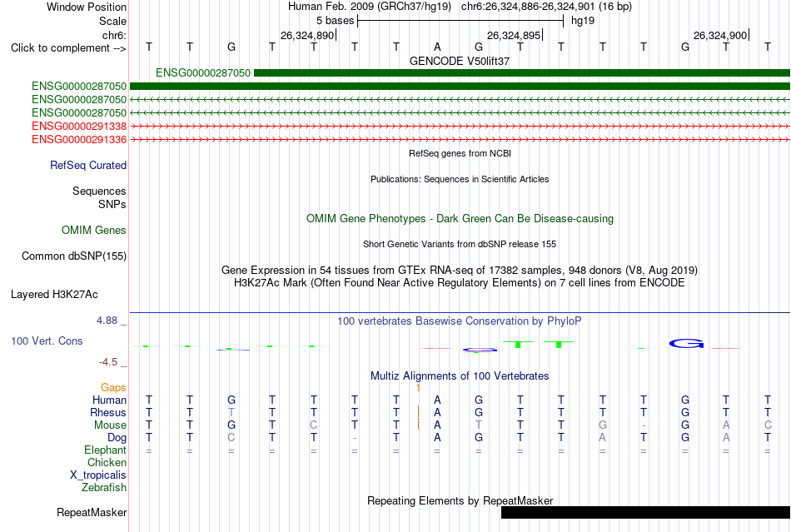The image size is (791, 532).
Task: Click the X_tropicalis species label
Action: pyautogui.click(x=98, y=475)
